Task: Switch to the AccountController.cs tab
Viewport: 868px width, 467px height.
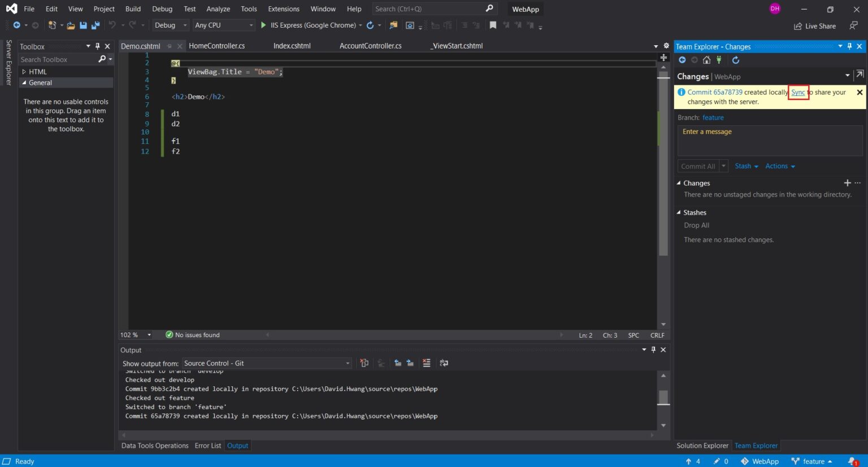Action: (370, 46)
